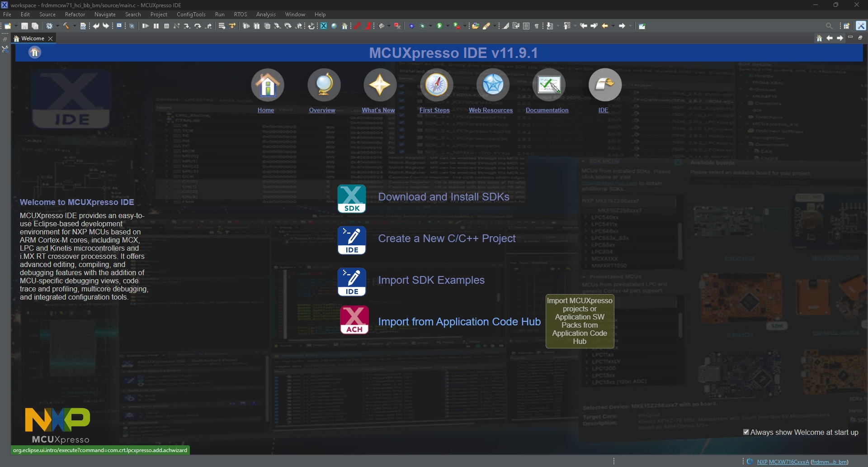Click the Save toolbar icon

[x=24, y=26]
